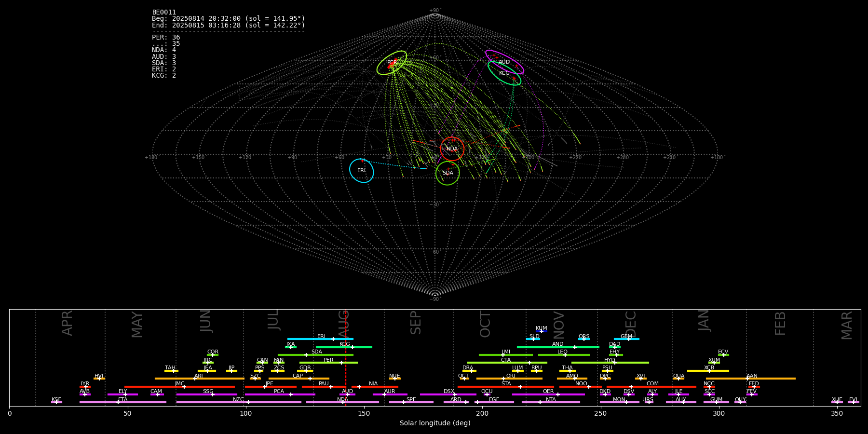Click the station ID text 'BE0011'
The height and width of the screenshot is (434, 868).
[x=164, y=13]
